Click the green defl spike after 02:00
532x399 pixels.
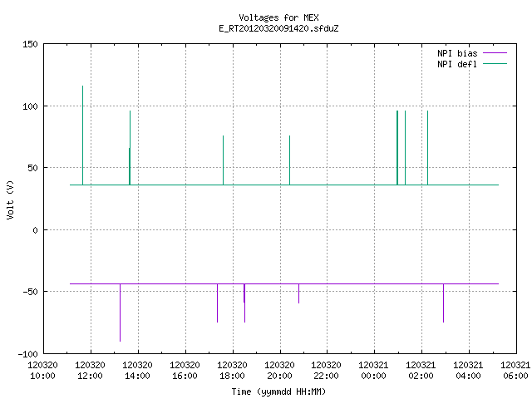427,148
